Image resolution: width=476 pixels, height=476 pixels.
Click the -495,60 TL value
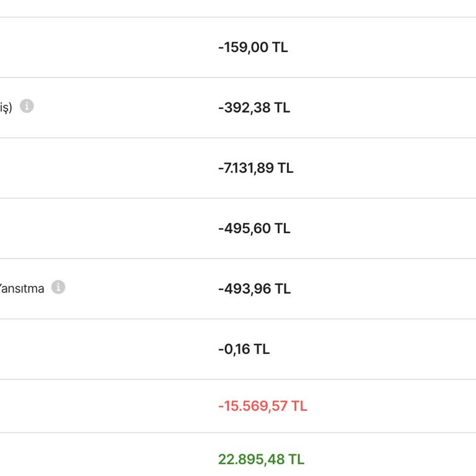pos(254,228)
